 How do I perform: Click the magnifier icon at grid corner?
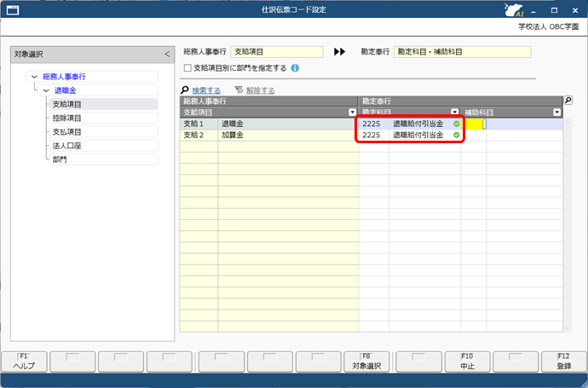568,100
